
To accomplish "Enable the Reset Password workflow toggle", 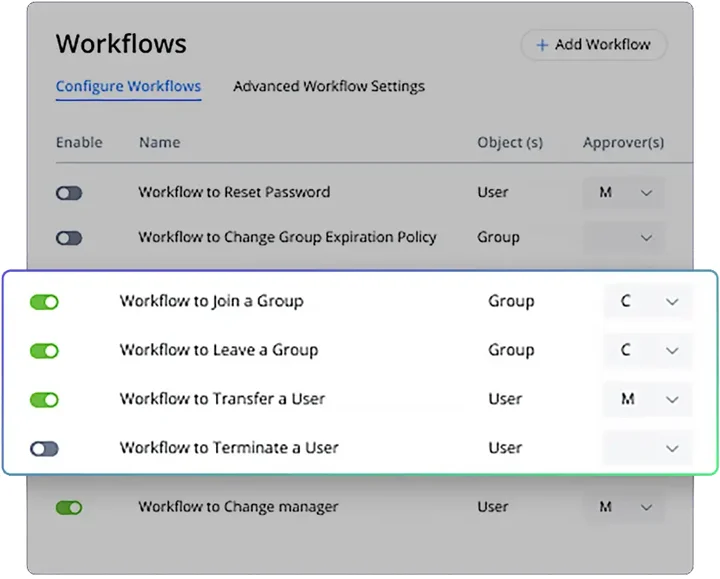I will [69, 193].
